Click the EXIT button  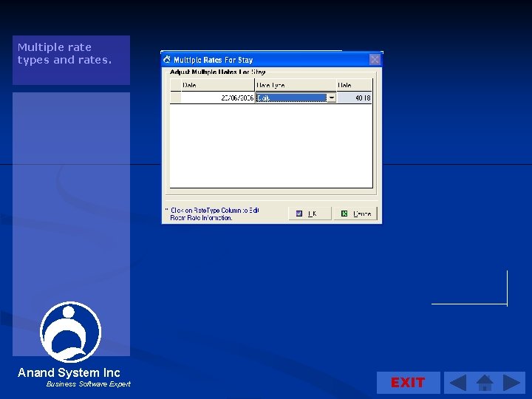coord(408,383)
